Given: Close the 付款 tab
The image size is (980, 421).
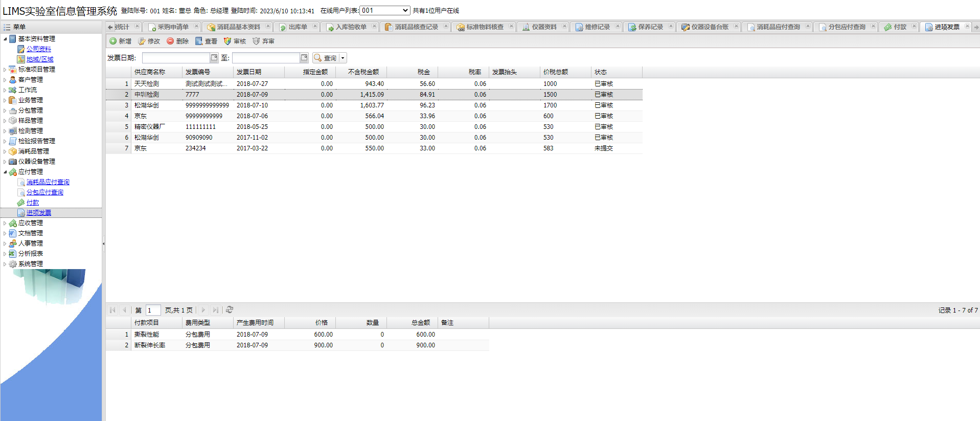Looking at the screenshot, I should tap(914, 27).
